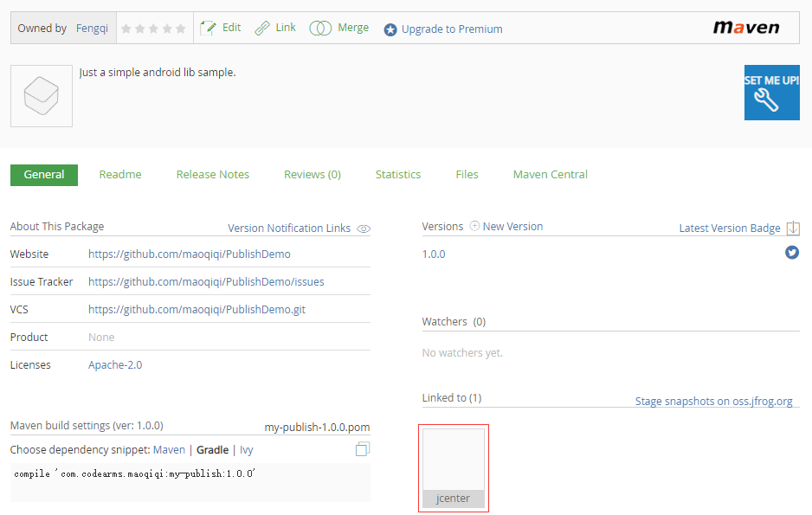This screenshot has height=515, width=812.
Task: Open the Statistics tab
Action: click(397, 175)
